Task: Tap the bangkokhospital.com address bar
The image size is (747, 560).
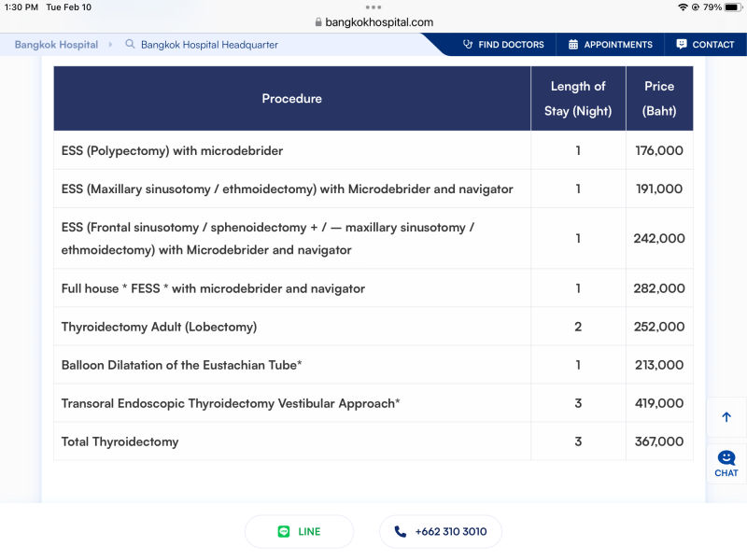Action: 373,22
